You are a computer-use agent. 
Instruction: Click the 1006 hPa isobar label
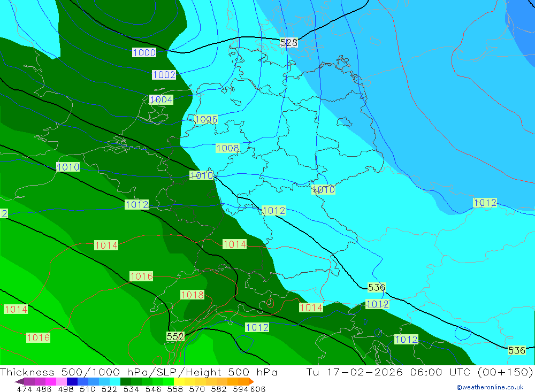pyautogui.click(x=206, y=119)
